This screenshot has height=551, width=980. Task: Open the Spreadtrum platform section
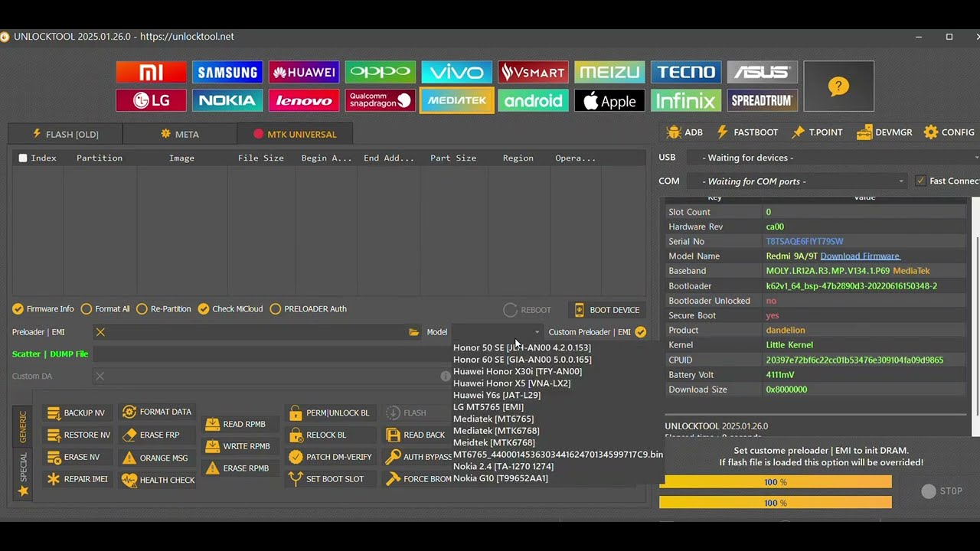coord(763,100)
